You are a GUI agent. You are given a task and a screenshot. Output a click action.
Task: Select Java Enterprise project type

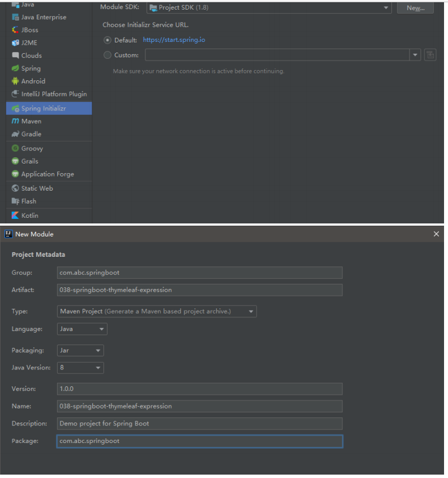49,18
